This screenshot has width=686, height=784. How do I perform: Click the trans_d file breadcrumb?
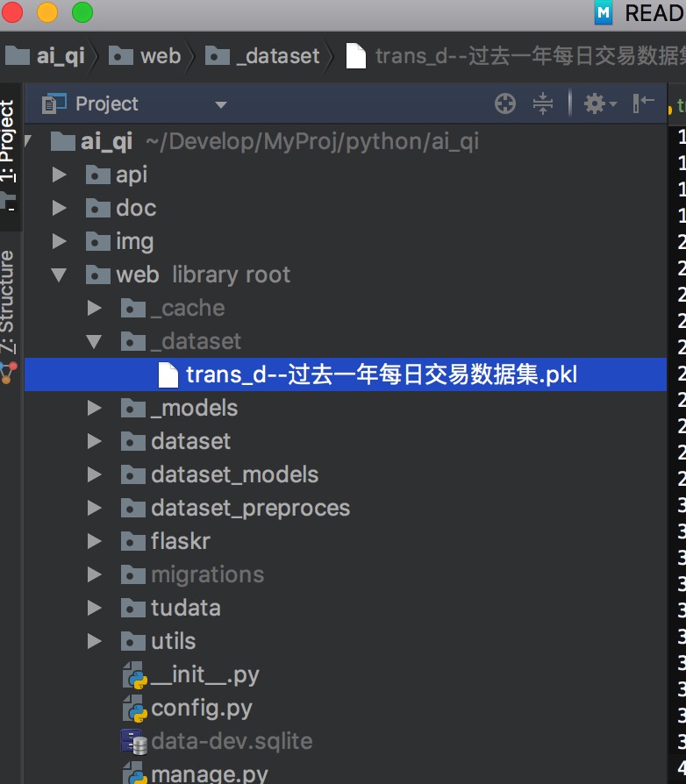click(515, 56)
